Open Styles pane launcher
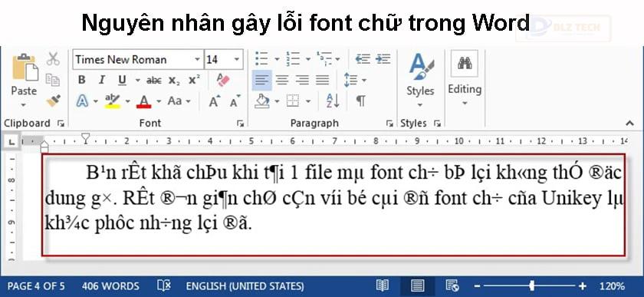The image size is (644, 297). click(x=438, y=124)
